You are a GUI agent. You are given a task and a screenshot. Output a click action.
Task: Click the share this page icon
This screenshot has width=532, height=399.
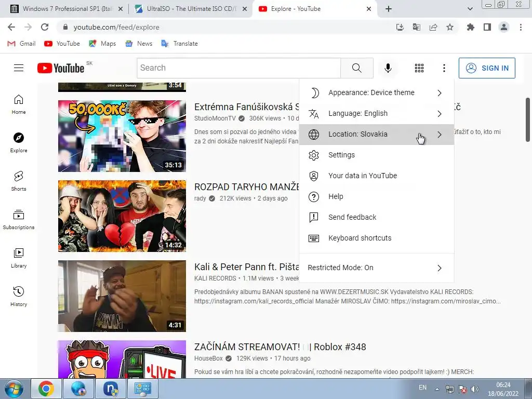(x=433, y=27)
